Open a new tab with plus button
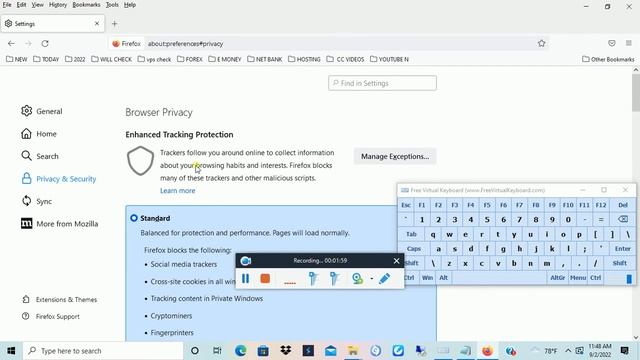 (115, 24)
